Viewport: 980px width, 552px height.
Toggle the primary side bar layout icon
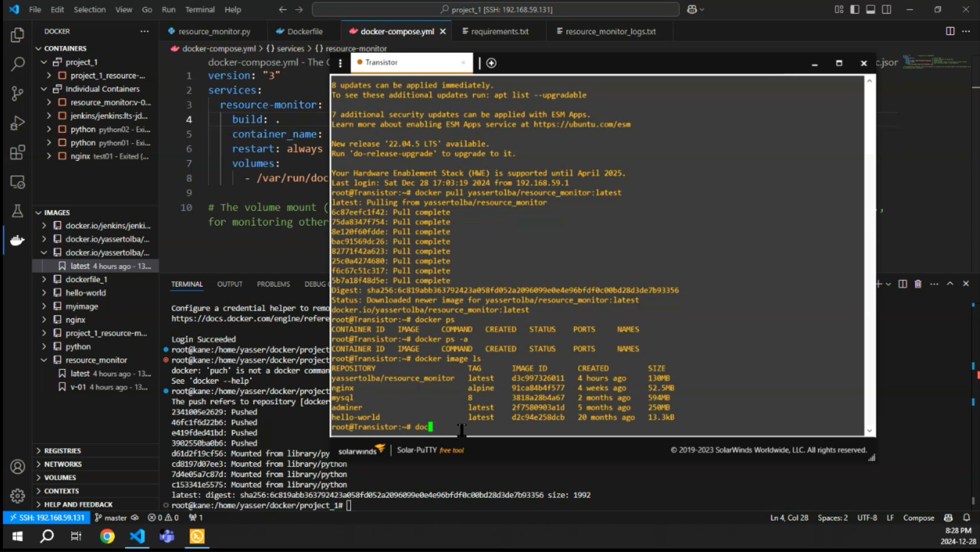coord(855,9)
